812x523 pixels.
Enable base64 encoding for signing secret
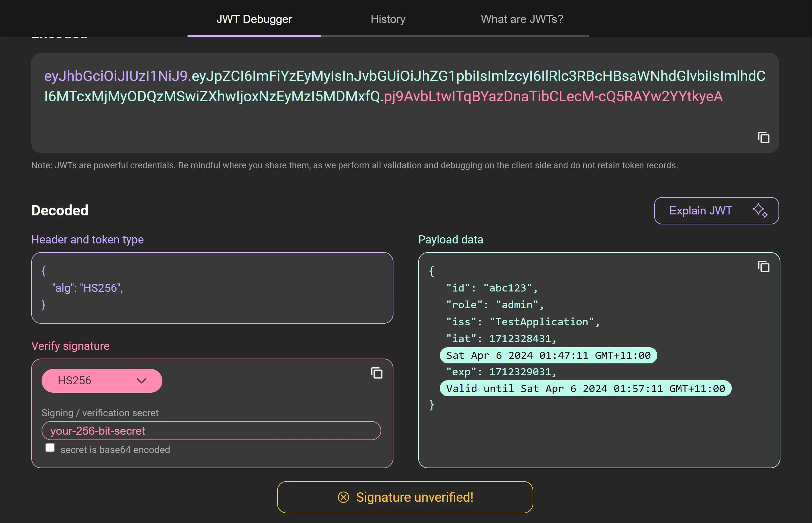(x=50, y=448)
